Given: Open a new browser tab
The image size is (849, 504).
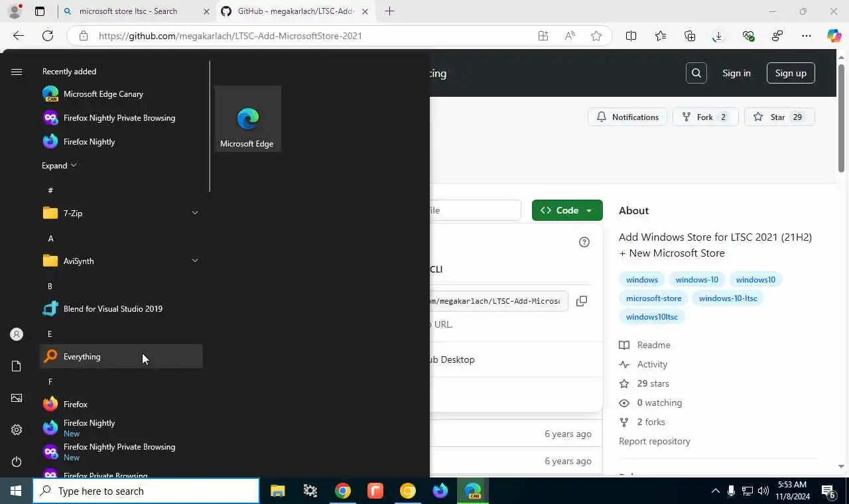Looking at the screenshot, I should pos(389,11).
